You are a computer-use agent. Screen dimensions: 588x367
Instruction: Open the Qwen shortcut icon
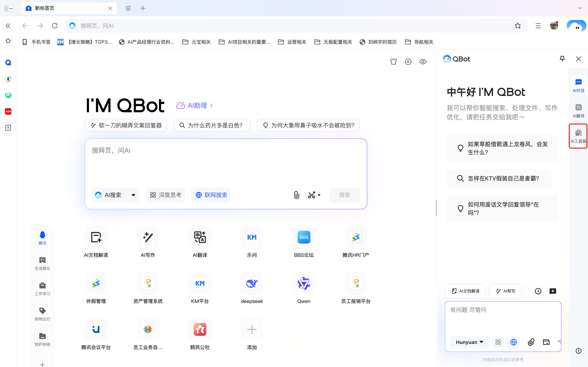304,283
